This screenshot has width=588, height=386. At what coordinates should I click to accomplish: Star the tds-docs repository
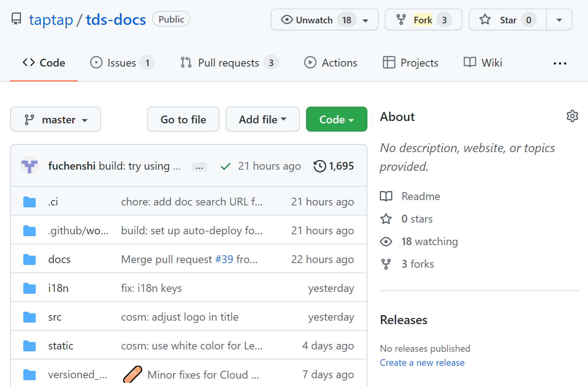(508, 20)
